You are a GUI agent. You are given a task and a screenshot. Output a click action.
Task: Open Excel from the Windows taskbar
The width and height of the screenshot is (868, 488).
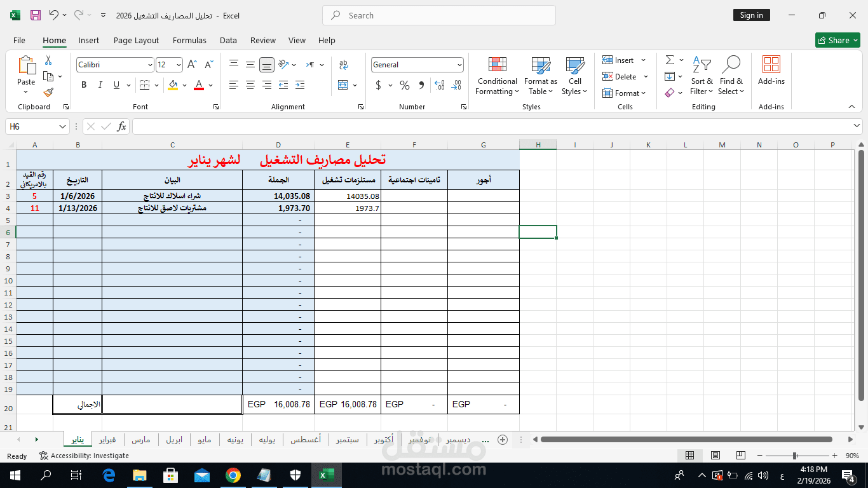326,475
